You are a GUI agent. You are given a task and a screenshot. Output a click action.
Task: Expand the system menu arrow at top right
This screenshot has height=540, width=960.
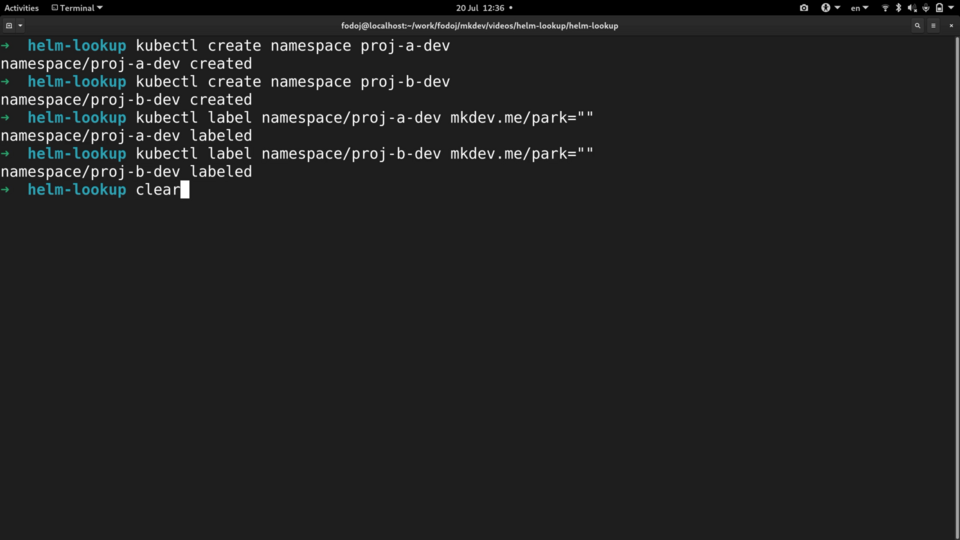pyautogui.click(x=951, y=8)
